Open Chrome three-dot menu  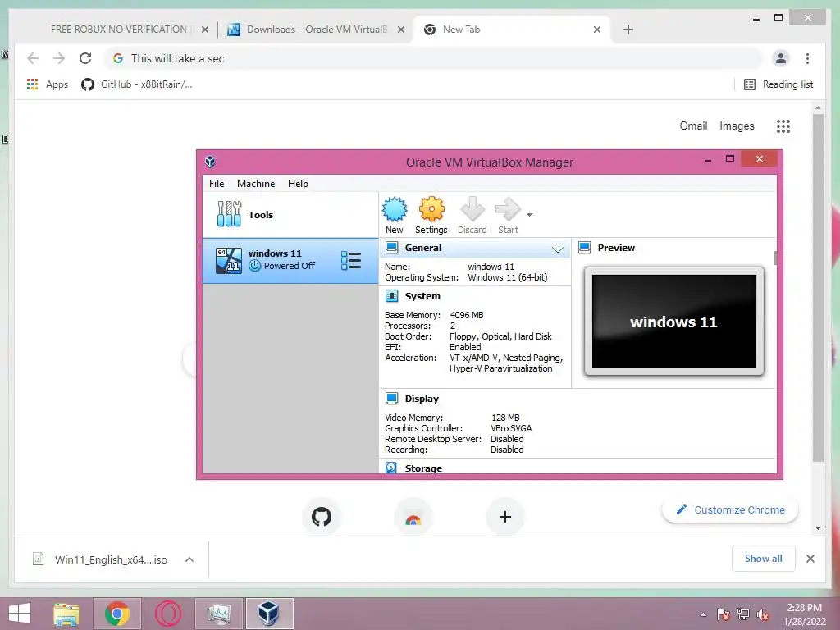tap(807, 58)
